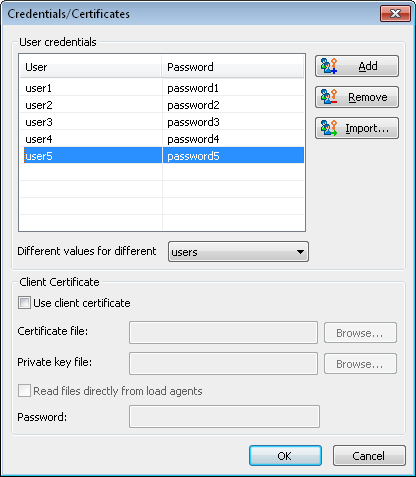This screenshot has height=477, width=416.
Task: Select the user1 row
Action: click(162, 88)
